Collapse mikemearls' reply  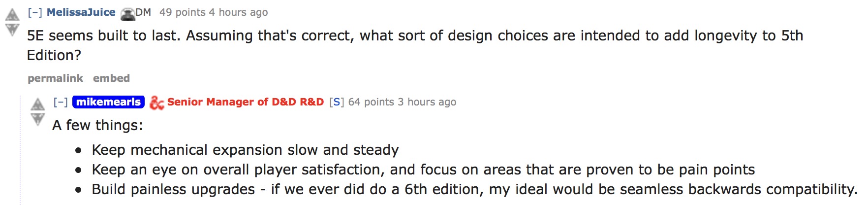pos(61,102)
